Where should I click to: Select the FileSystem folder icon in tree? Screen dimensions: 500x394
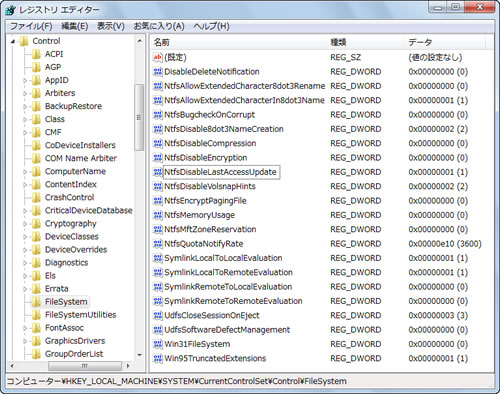pos(36,302)
